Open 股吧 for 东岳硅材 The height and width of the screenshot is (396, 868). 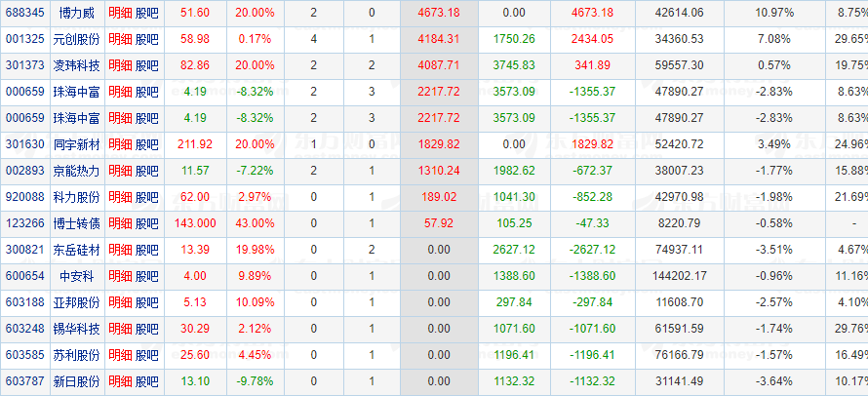[146, 250]
